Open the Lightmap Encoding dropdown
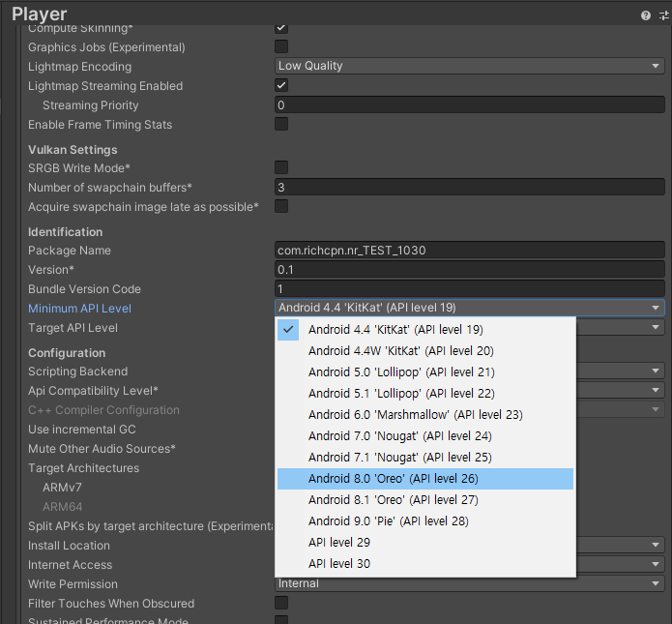The width and height of the screenshot is (672, 624). tap(469, 66)
